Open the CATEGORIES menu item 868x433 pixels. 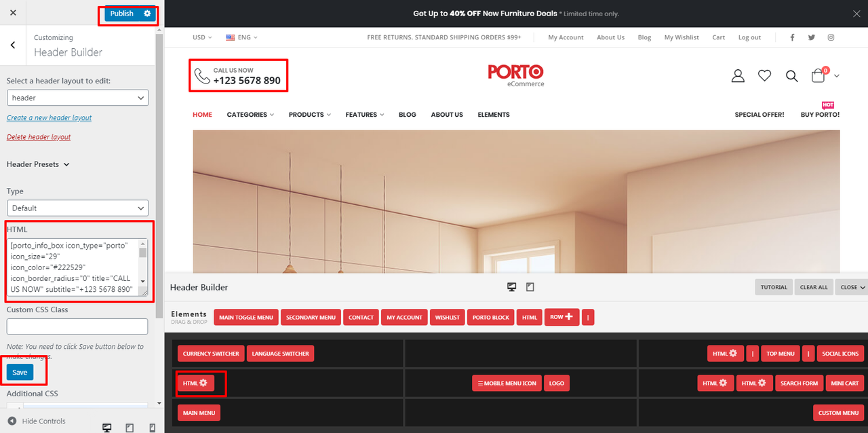pos(250,115)
